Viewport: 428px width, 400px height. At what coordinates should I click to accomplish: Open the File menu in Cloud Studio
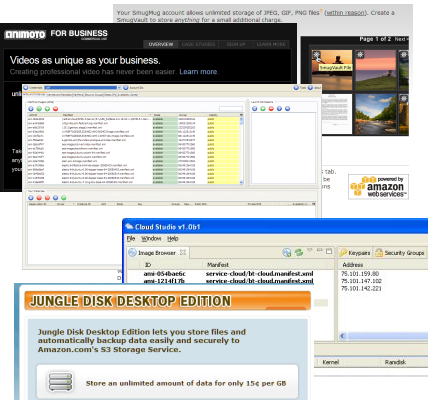[x=131, y=239]
